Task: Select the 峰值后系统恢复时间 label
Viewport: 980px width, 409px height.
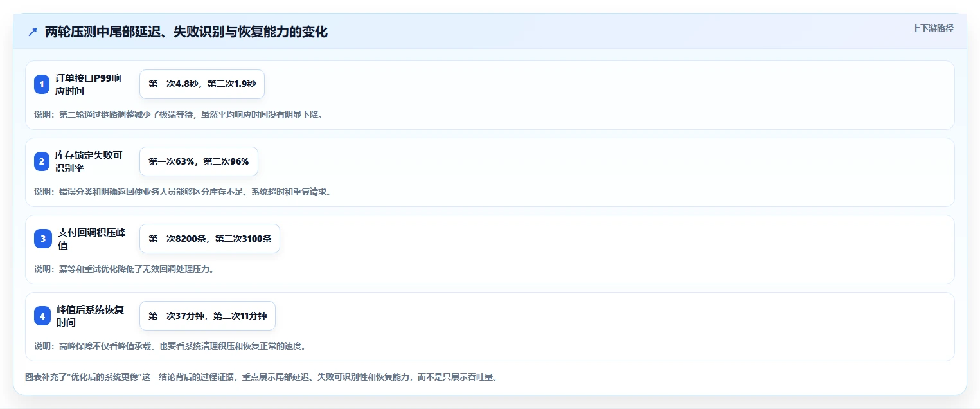Action: point(90,316)
